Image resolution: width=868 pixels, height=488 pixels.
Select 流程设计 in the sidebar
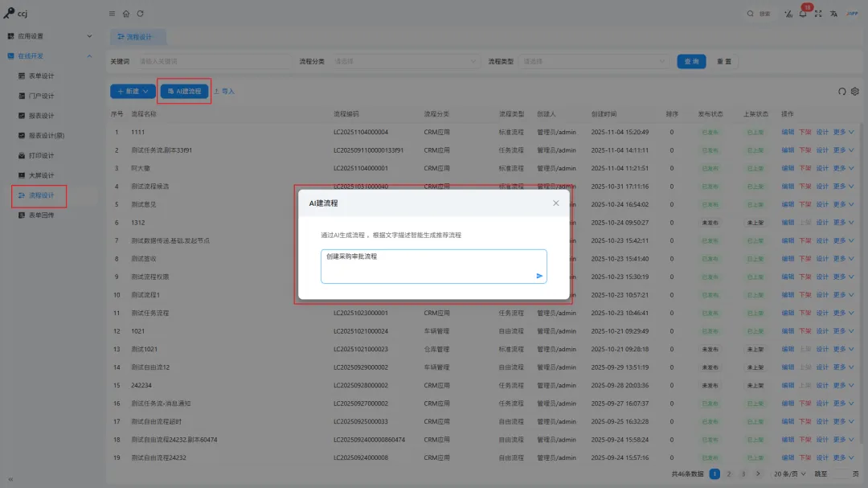(42, 195)
